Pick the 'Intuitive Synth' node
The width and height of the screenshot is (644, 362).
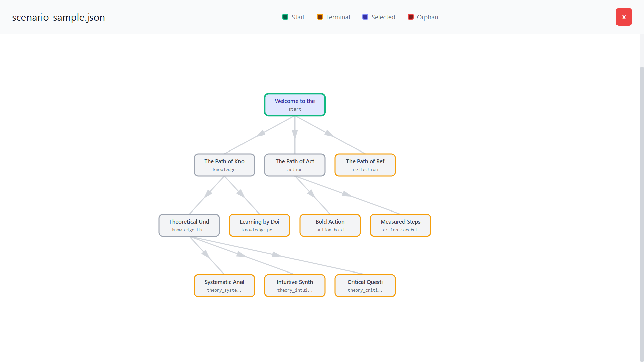[x=294, y=286]
